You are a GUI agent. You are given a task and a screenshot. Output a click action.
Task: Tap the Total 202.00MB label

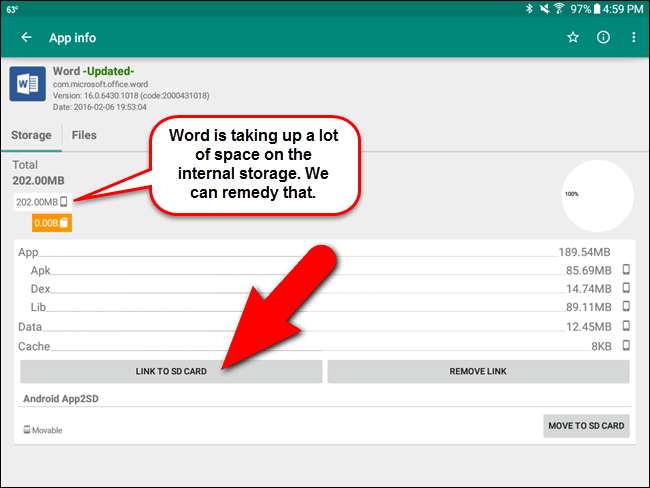click(x=38, y=172)
